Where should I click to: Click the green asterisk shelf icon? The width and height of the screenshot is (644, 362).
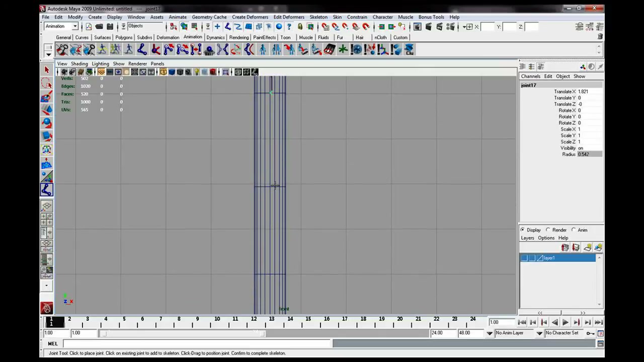click(x=343, y=49)
